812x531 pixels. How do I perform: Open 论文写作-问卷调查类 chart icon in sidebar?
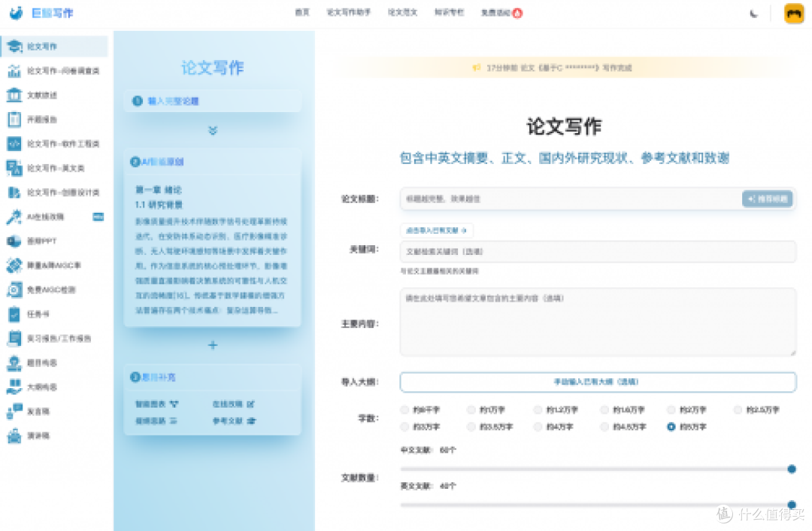point(14,71)
